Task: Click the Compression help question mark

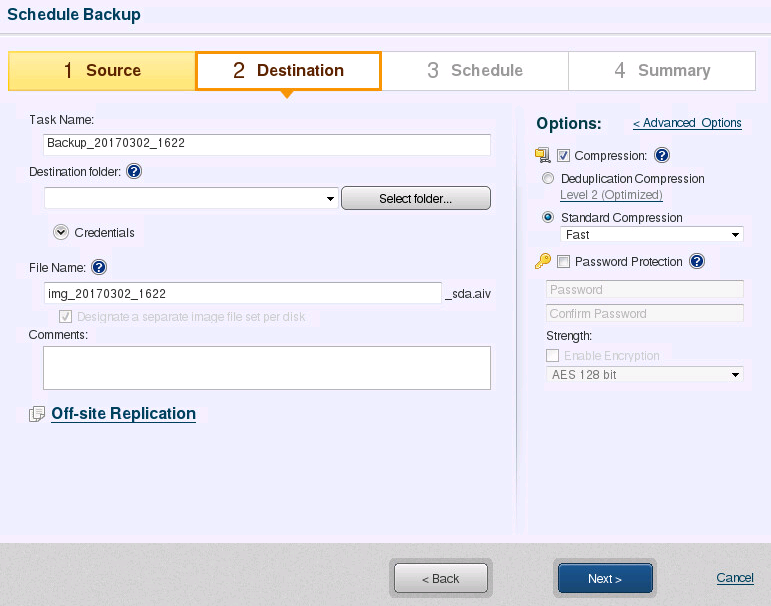Action: pyautogui.click(x=662, y=155)
